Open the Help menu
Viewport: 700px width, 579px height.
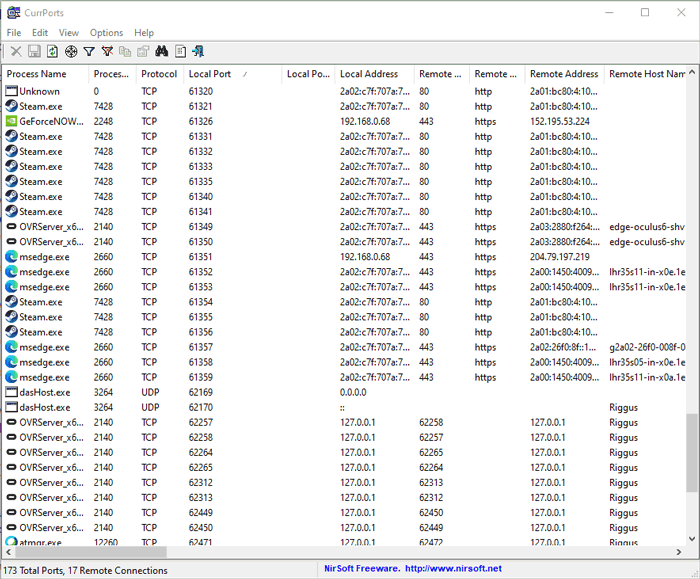[x=144, y=33]
